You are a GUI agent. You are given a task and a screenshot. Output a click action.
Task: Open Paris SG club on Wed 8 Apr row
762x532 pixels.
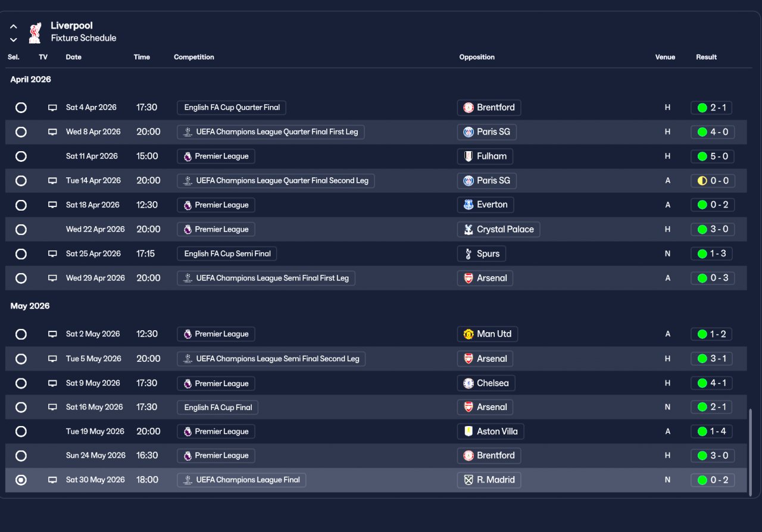[487, 132]
